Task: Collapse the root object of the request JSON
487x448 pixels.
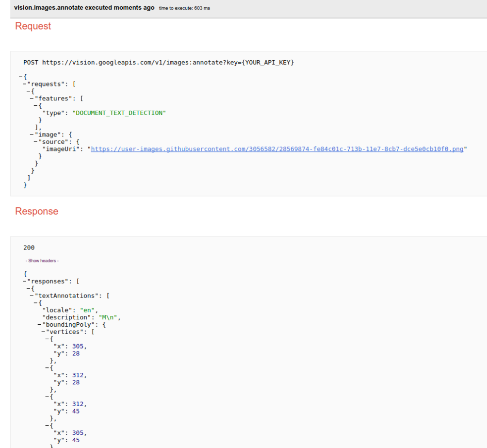Action: point(20,77)
